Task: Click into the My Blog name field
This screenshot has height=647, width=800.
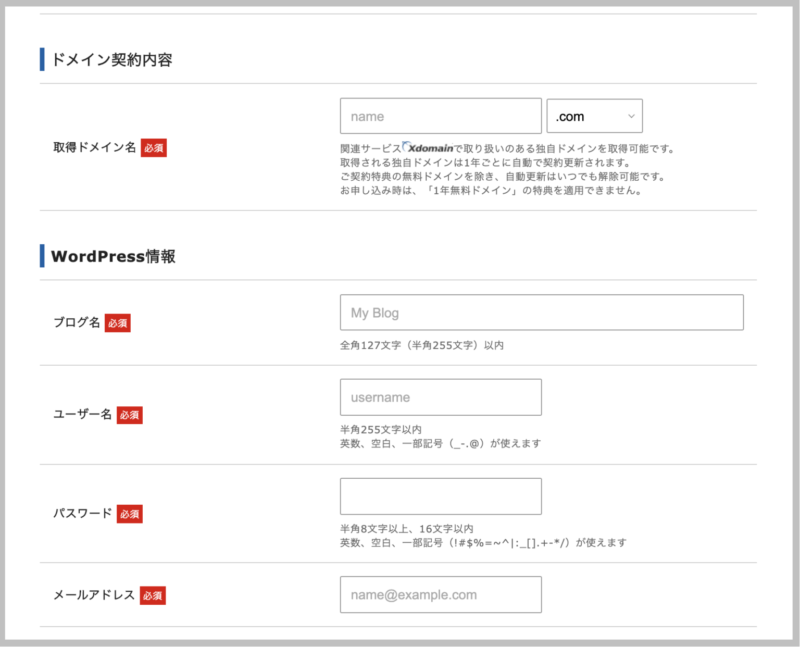Action: click(541, 313)
